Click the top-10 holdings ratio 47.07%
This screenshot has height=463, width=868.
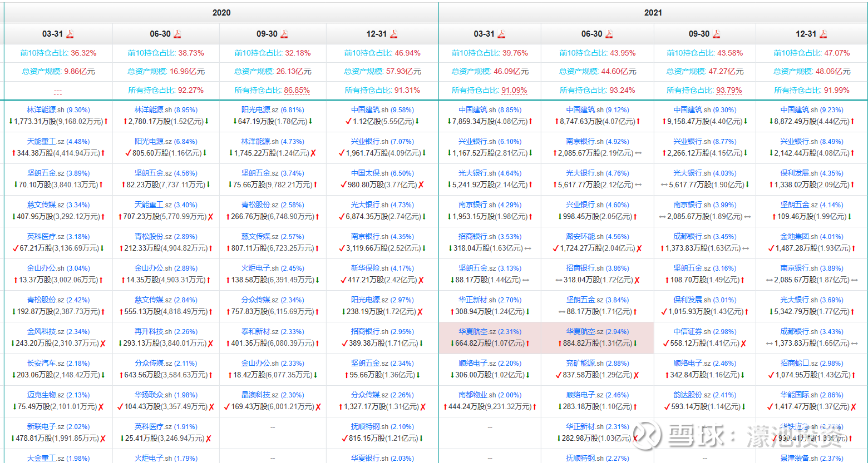(x=837, y=53)
